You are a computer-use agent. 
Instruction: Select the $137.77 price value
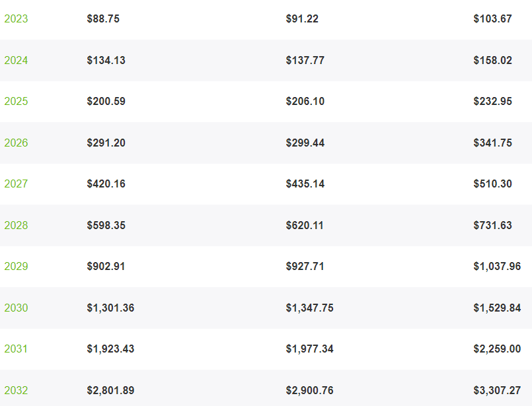[x=305, y=60]
